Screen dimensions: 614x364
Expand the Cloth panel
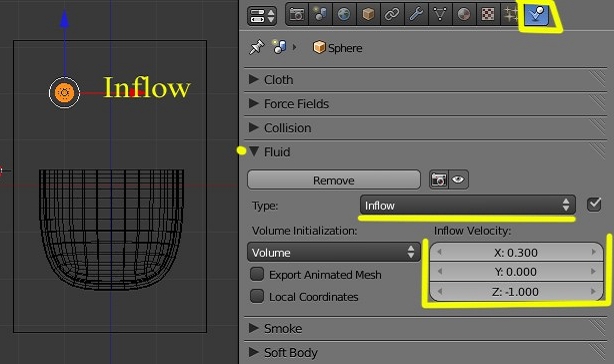point(254,79)
